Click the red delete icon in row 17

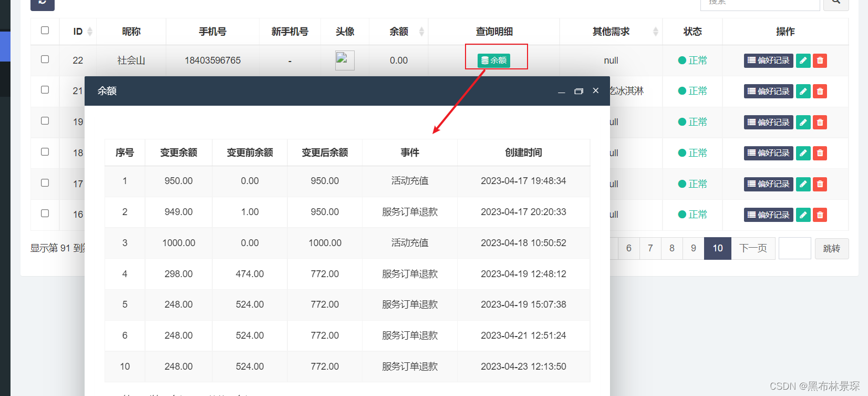tap(820, 184)
